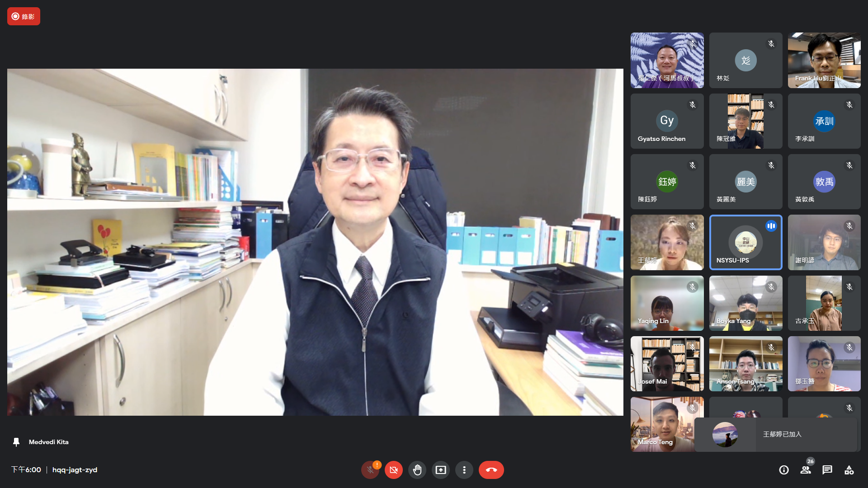The image size is (868, 488).
Task: Select Frank Liu video tile
Action: (824, 60)
